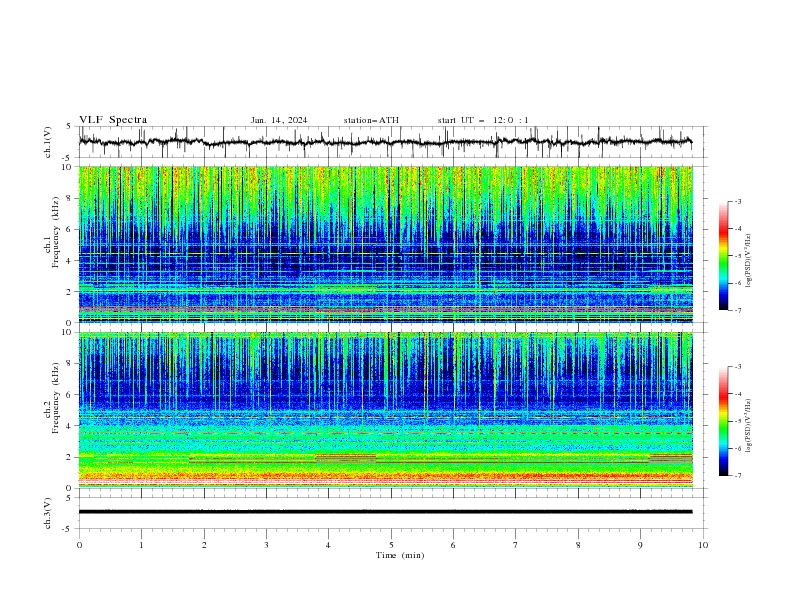The height and width of the screenshot is (612, 792).
Task: Click the 'ch.1(V)' waveform axis label
Action: [x=48, y=142]
